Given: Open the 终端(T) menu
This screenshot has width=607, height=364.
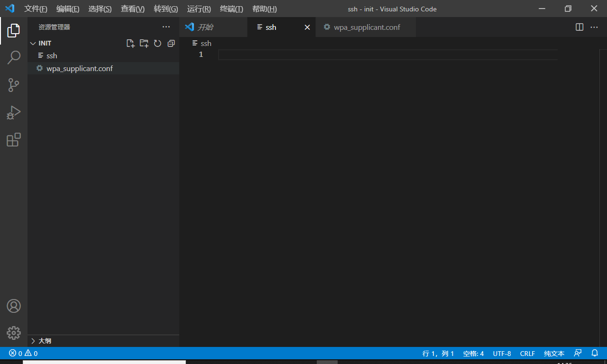Looking at the screenshot, I should [x=232, y=9].
